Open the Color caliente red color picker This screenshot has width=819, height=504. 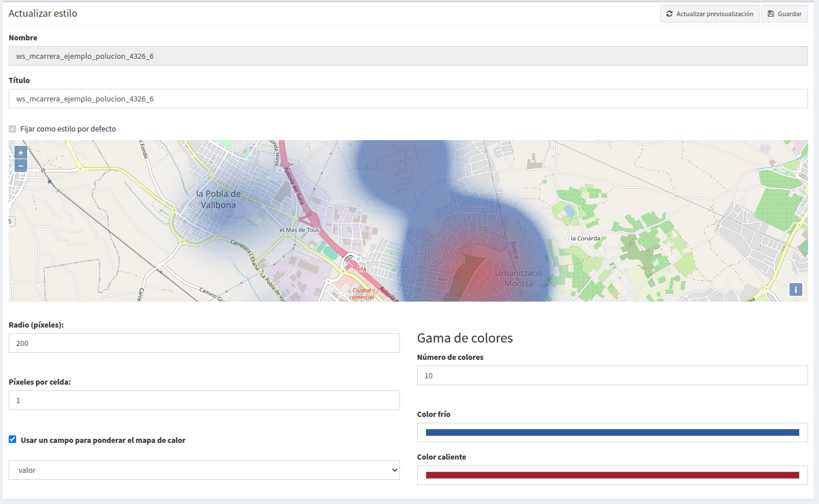pos(612,475)
